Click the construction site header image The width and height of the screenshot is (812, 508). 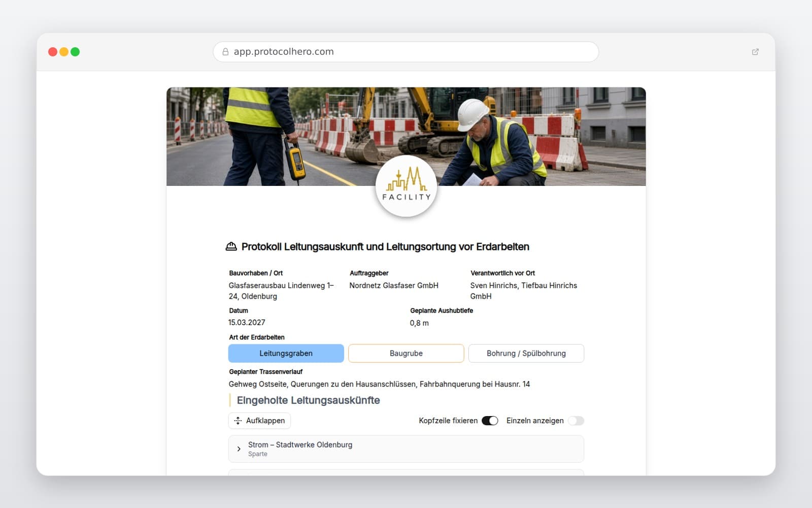pyautogui.click(x=406, y=137)
